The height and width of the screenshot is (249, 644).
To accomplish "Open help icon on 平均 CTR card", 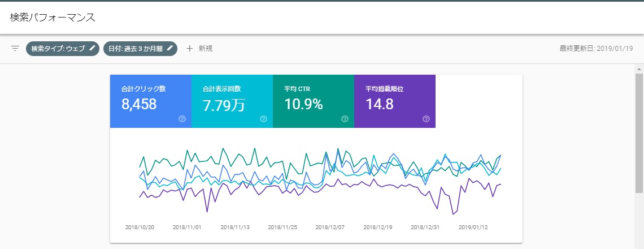I will click(x=345, y=119).
